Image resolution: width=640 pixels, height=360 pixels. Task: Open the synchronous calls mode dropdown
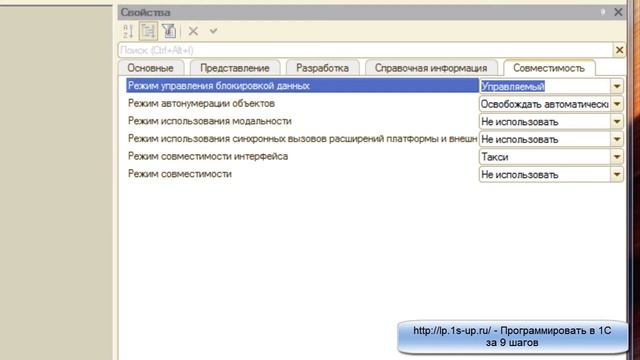[x=617, y=139]
